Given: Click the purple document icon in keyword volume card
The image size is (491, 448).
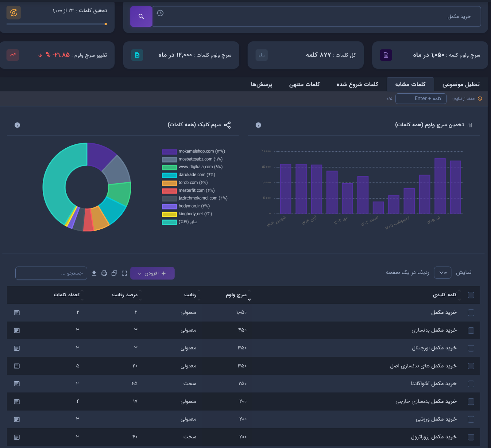Looking at the screenshot, I should pyautogui.click(x=386, y=55).
